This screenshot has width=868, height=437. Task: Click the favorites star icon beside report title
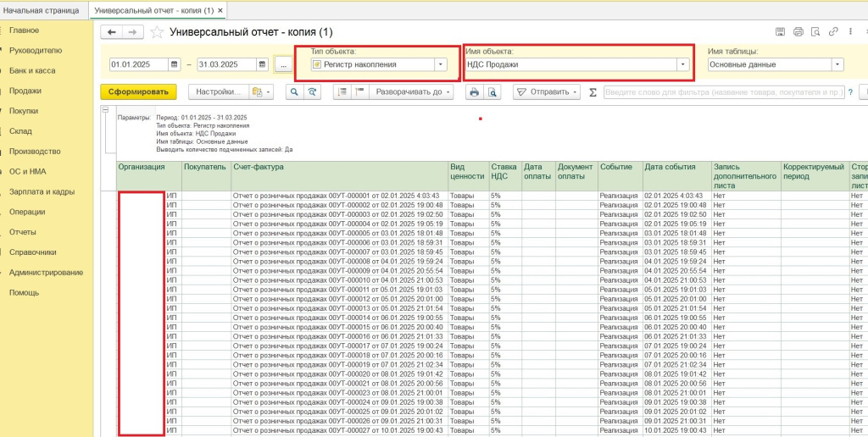click(x=157, y=32)
